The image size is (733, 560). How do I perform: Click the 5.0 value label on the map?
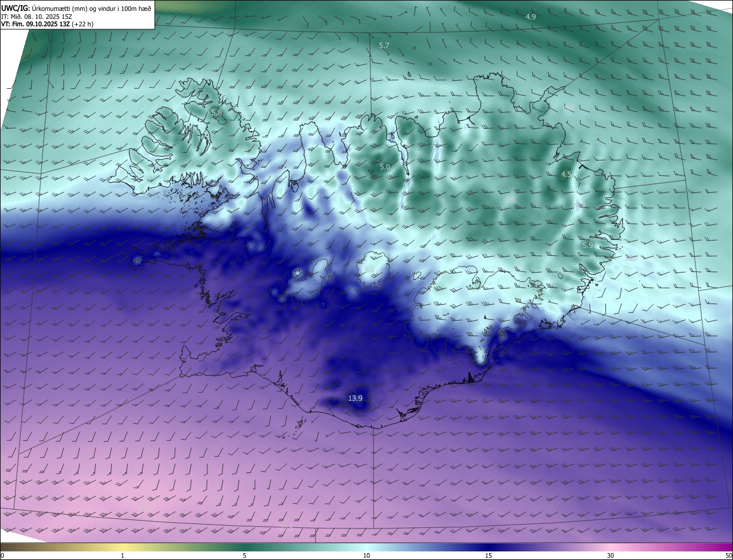[385, 167]
